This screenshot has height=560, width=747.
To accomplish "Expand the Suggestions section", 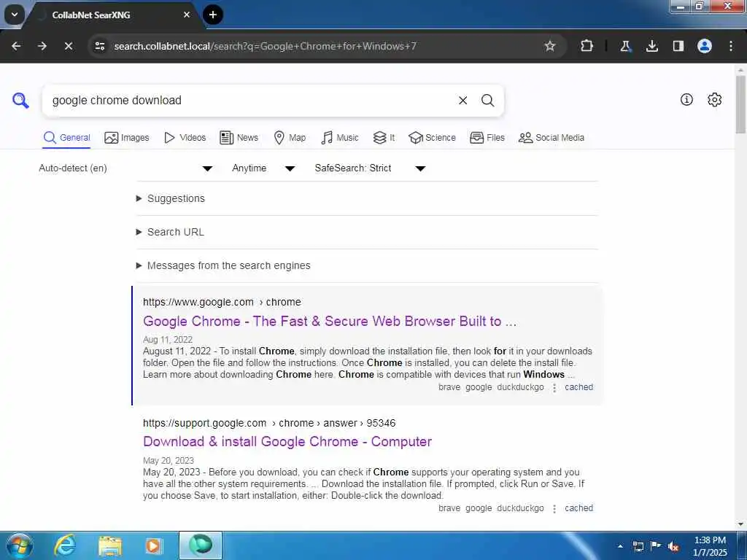I will 171,198.
